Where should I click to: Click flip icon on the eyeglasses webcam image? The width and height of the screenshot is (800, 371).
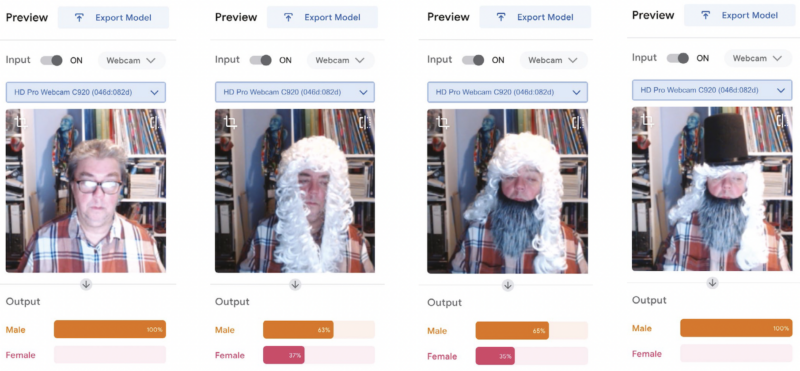(x=156, y=122)
